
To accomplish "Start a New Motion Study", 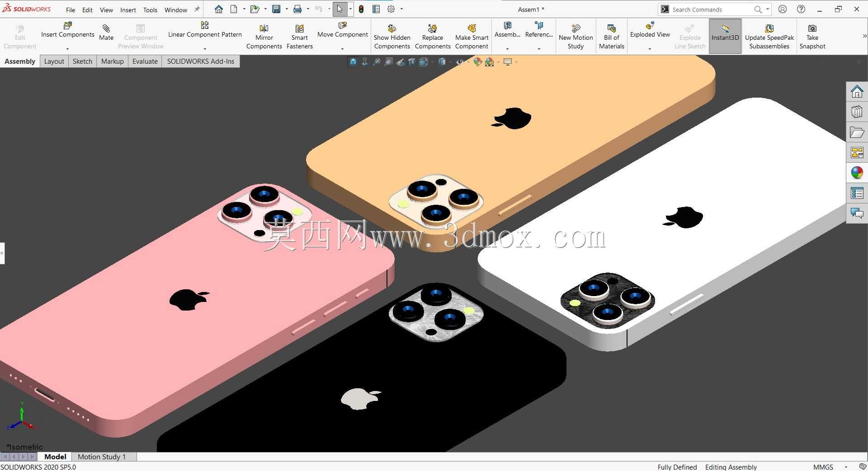I will tap(576, 37).
